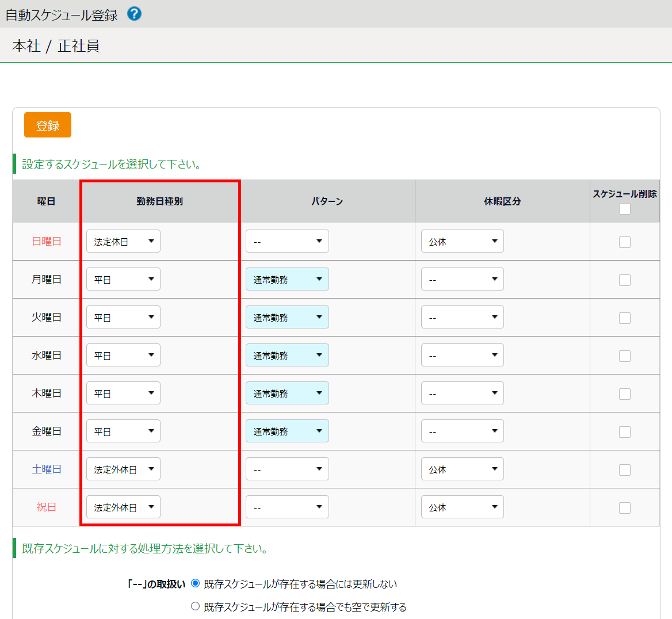
Task: Click the blue help question mark icon
Action: click(x=134, y=14)
